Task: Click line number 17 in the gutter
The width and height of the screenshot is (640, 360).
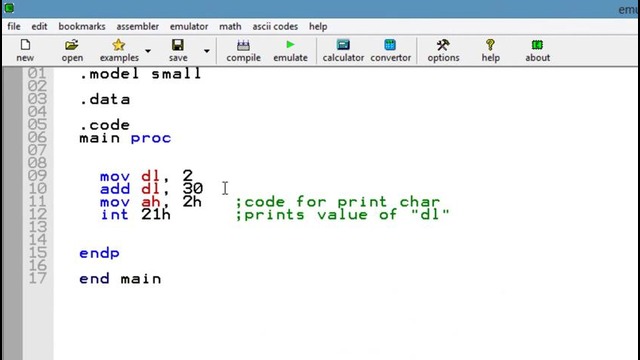Action: pyautogui.click(x=37, y=278)
